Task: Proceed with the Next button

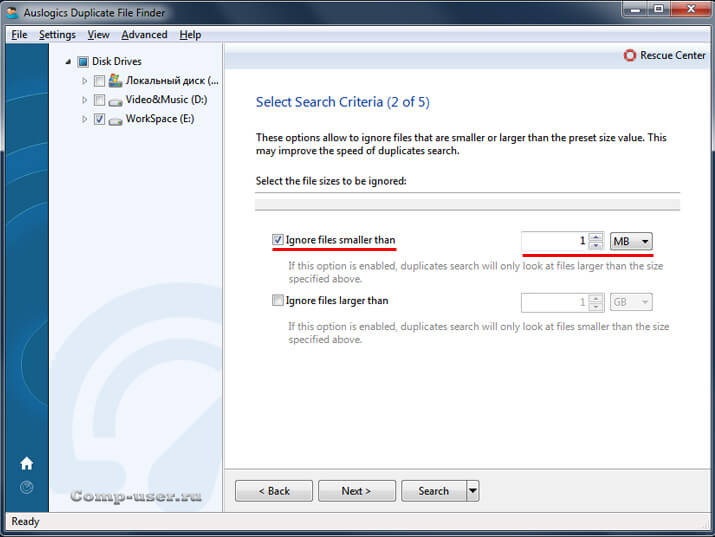Action: point(357,491)
